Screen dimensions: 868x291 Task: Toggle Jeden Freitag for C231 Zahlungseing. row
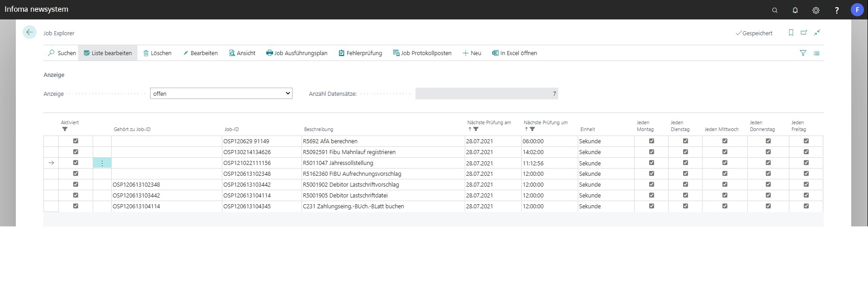click(806, 206)
